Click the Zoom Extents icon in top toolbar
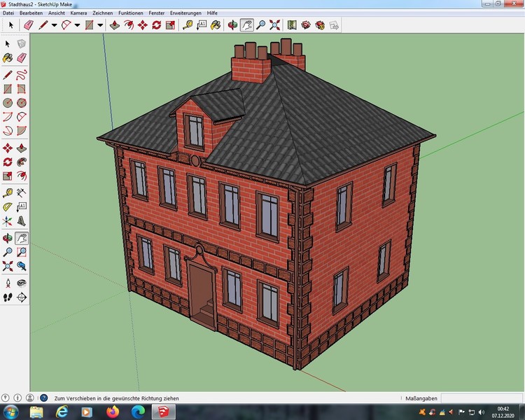This screenshot has width=525, height=420. [274, 25]
